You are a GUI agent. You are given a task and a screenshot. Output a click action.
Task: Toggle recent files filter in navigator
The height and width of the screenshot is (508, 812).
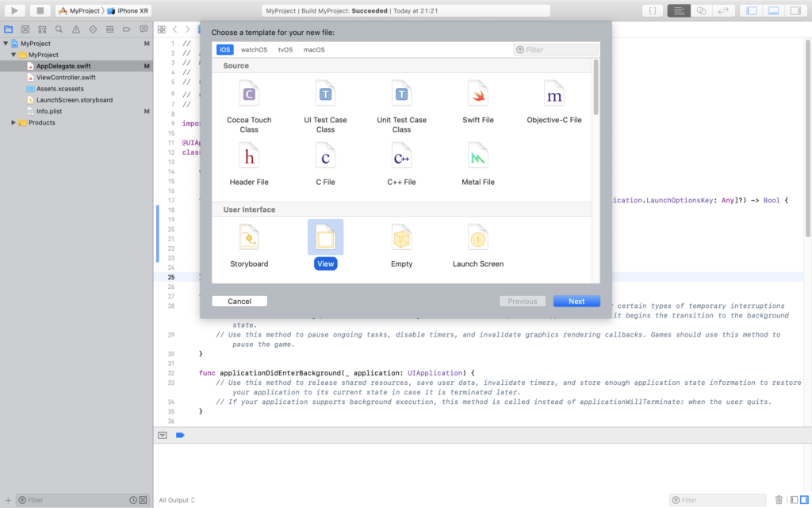(133, 500)
